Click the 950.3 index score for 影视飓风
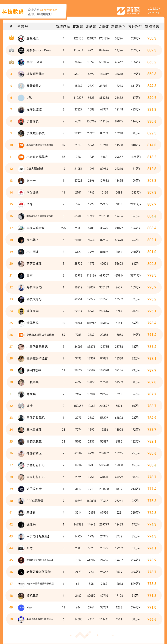167x644 pixels. pyautogui.click(x=152, y=38)
